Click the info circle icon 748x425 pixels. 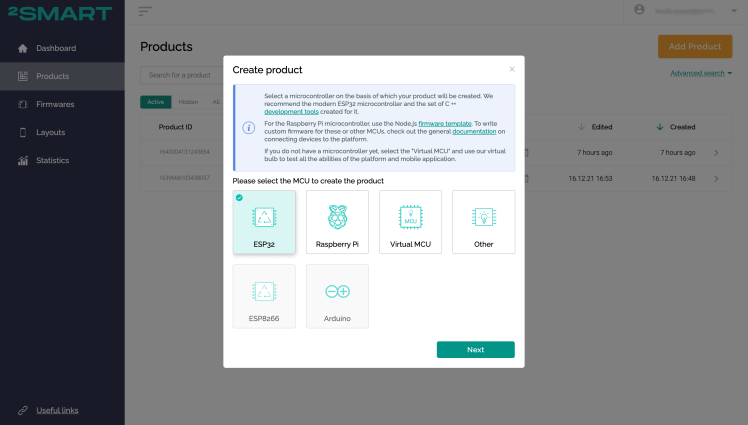coord(248,128)
